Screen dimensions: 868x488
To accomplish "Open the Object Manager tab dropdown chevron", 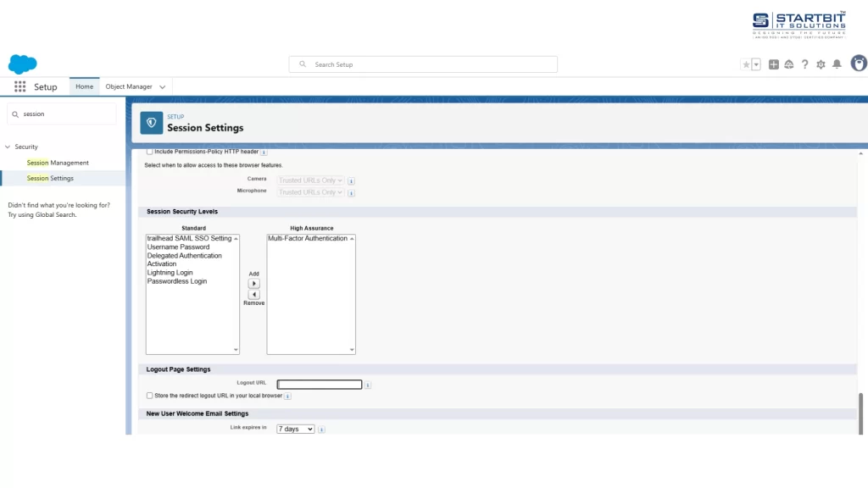I will tap(163, 86).
